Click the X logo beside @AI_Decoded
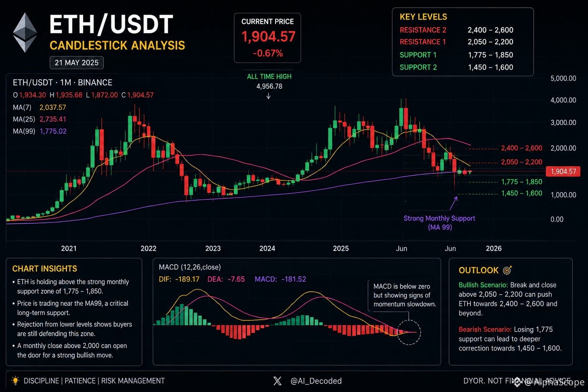The image size is (588, 392). 278,381
